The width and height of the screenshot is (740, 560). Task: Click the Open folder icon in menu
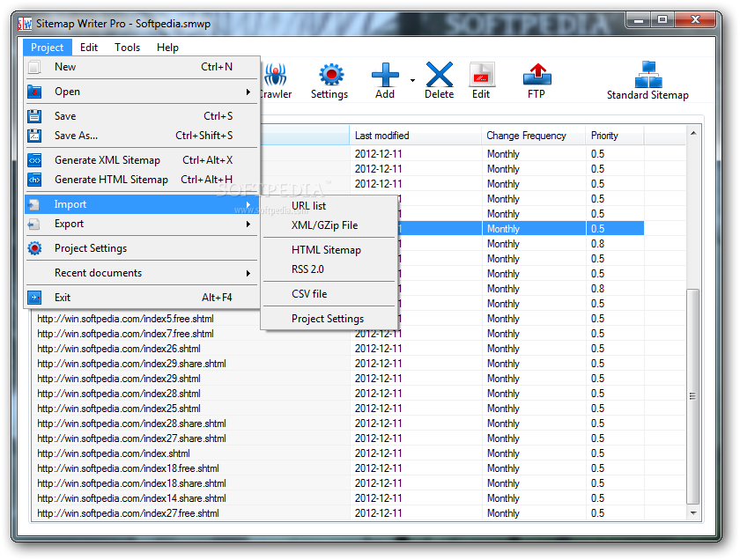[x=34, y=92]
